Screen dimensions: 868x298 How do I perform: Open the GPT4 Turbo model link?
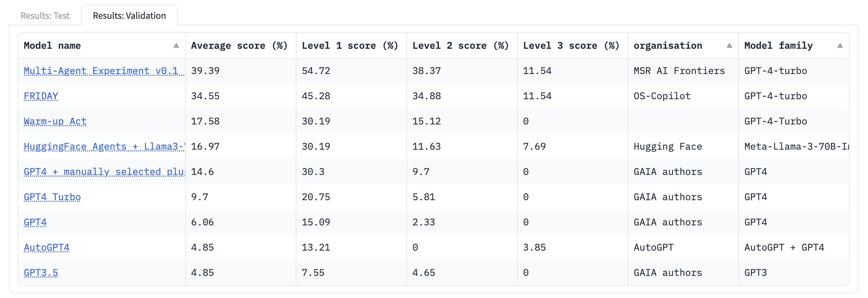[52, 197]
